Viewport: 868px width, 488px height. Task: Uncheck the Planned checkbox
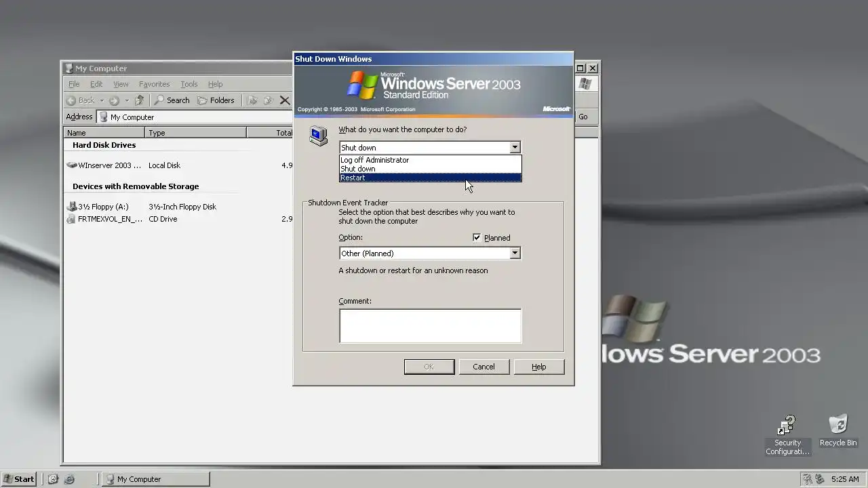coord(477,237)
